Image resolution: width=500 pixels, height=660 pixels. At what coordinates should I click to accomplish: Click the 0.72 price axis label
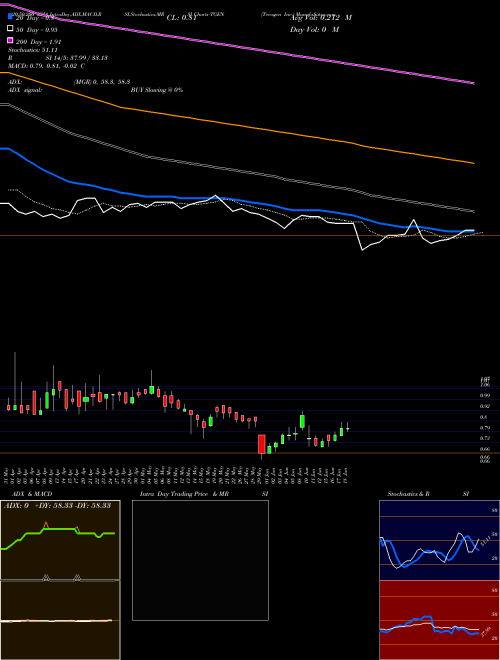(484, 438)
